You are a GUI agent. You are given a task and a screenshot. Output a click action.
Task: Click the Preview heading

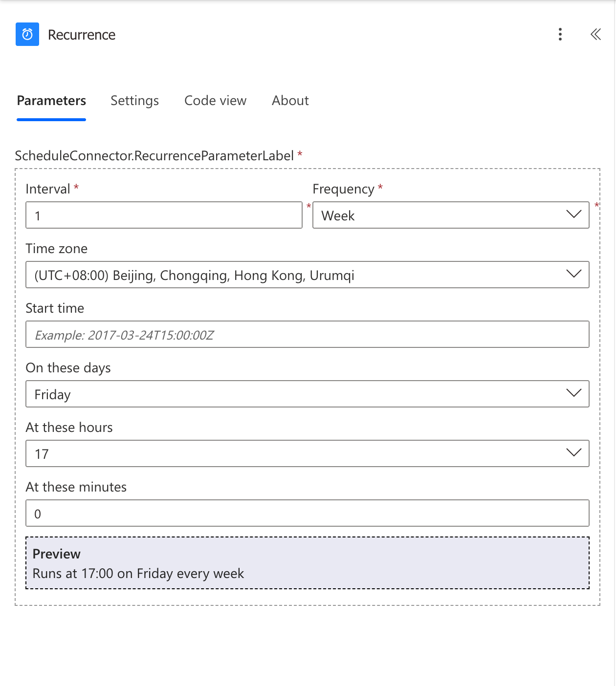[x=57, y=554]
